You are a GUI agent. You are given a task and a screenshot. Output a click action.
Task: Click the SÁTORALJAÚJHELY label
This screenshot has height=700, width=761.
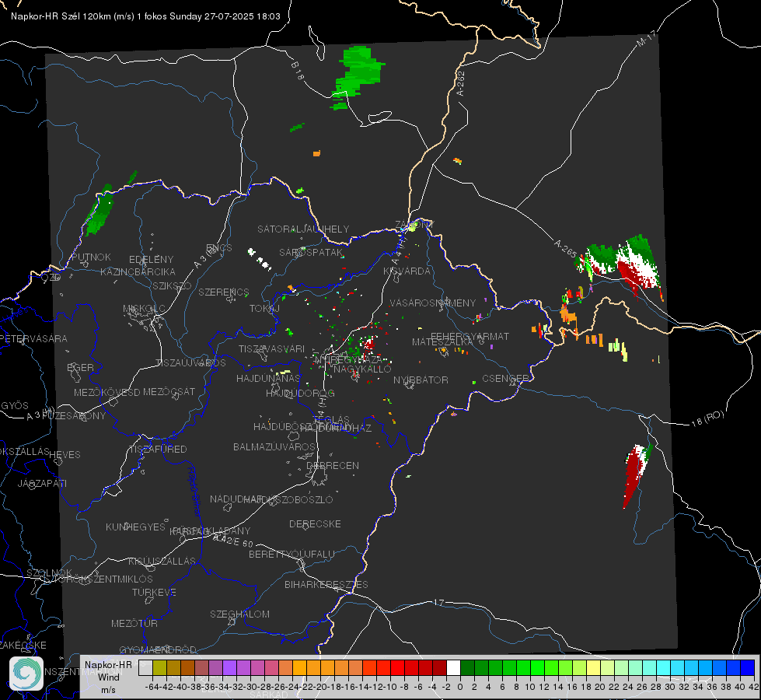(x=303, y=229)
